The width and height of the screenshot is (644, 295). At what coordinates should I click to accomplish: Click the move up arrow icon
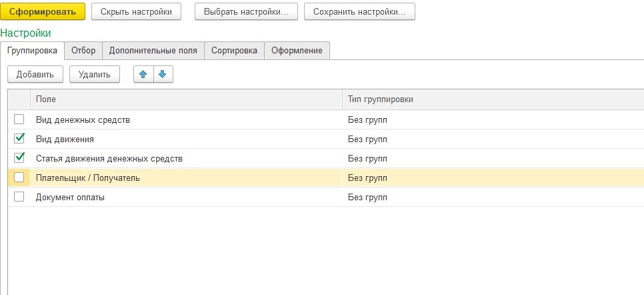coord(143,75)
